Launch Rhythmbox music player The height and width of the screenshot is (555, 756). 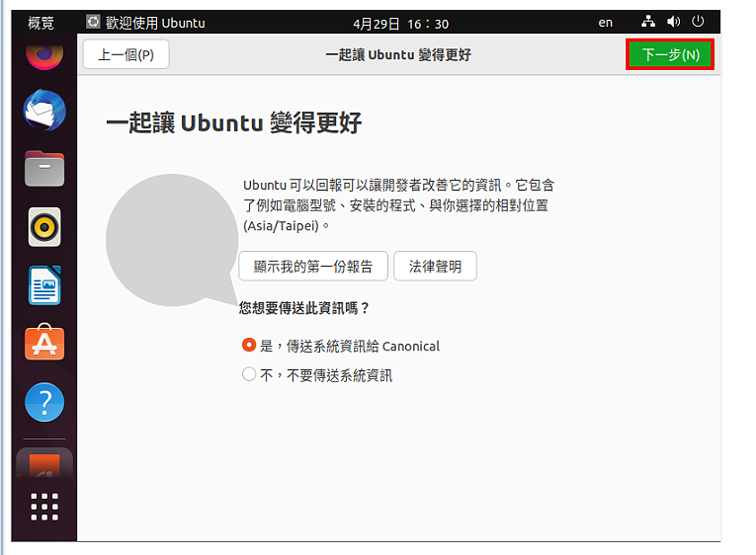tap(44, 227)
